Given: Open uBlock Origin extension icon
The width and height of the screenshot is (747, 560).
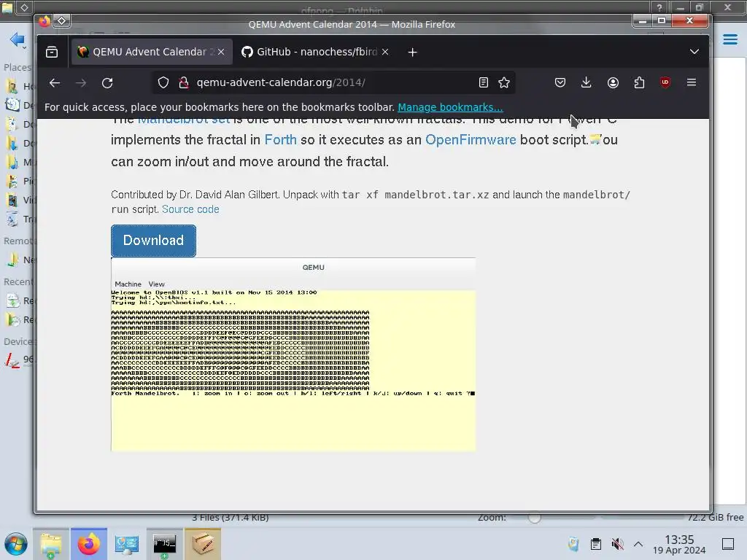Looking at the screenshot, I should (x=665, y=83).
